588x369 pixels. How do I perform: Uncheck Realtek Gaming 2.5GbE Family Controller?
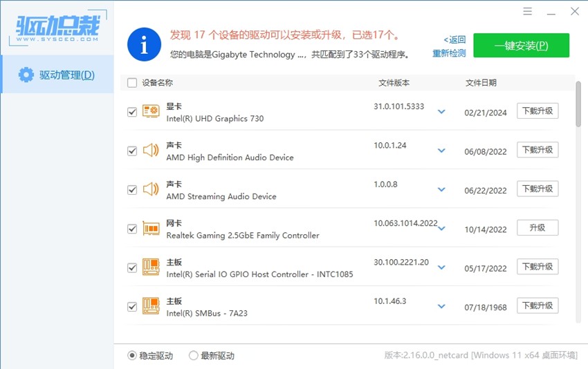(x=132, y=229)
